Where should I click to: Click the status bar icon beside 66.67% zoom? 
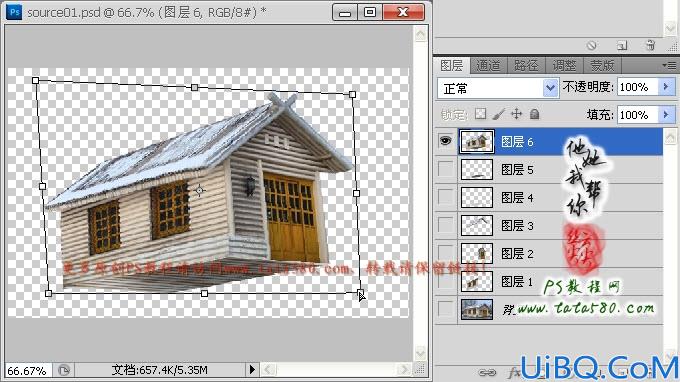click(x=64, y=370)
